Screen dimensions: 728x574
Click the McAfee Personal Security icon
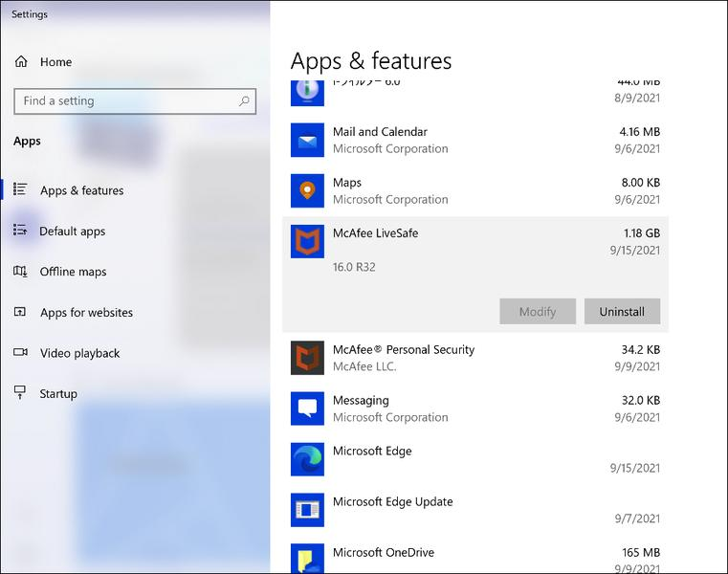[307, 358]
